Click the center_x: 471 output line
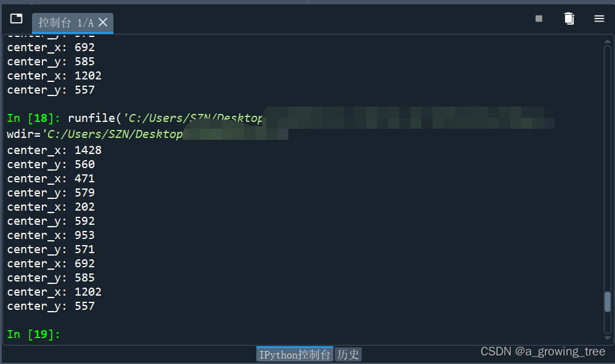Viewport: 615px width, 364px height. (x=51, y=178)
